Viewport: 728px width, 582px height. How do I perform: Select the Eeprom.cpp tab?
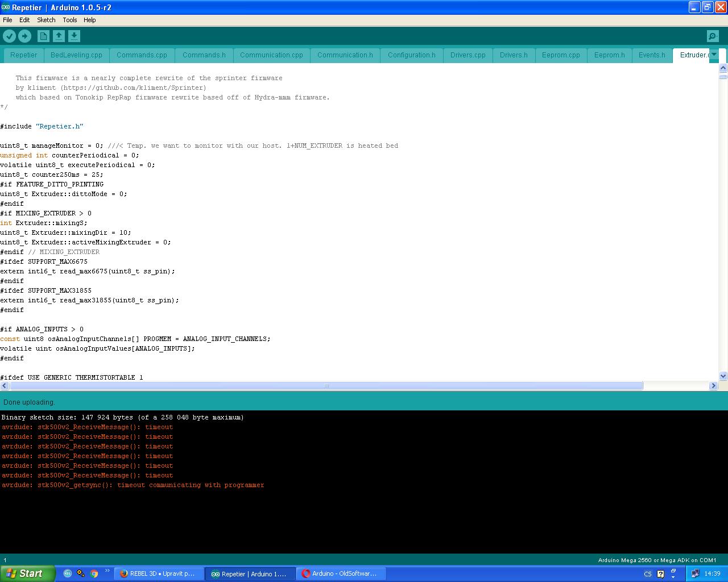(561, 55)
